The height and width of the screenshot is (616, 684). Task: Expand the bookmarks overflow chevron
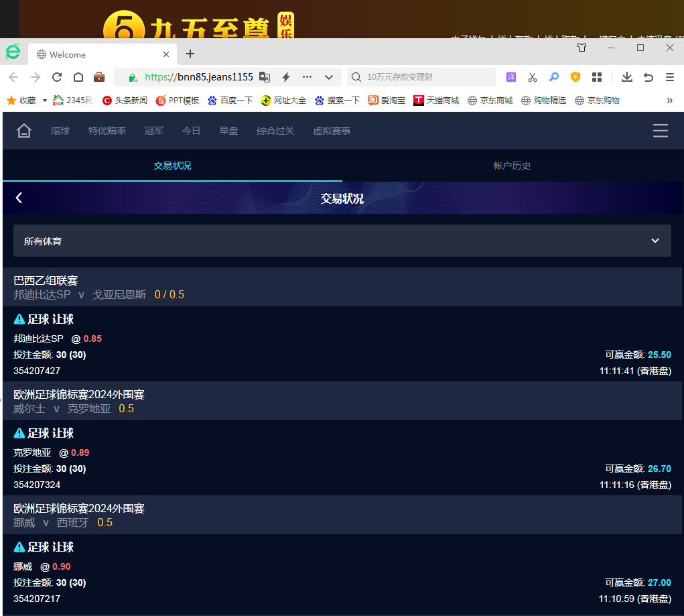669,101
